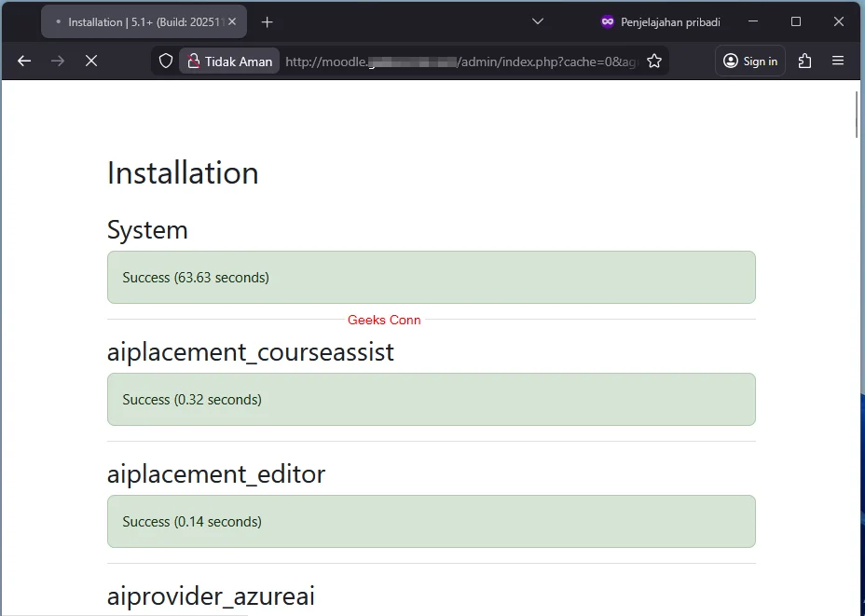Click the aiprovider_azureai heading text
This screenshot has height=616, width=865.
[x=211, y=595]
